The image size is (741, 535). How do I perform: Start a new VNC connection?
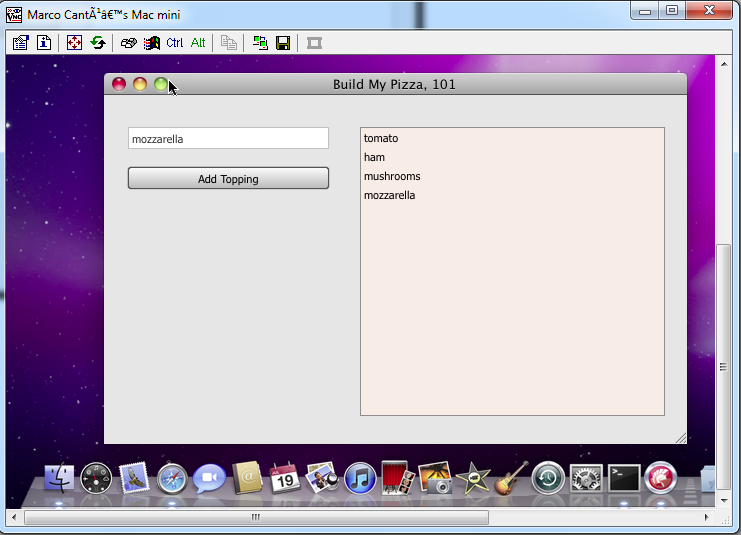click(260, 43)
